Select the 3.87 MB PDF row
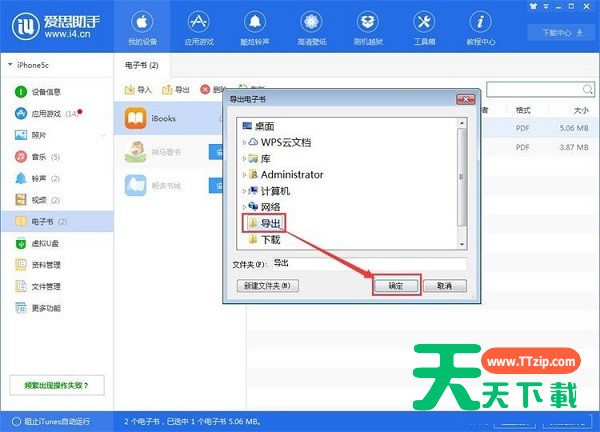600x432 pixels. pyautogui.click(x=540, y=147)
